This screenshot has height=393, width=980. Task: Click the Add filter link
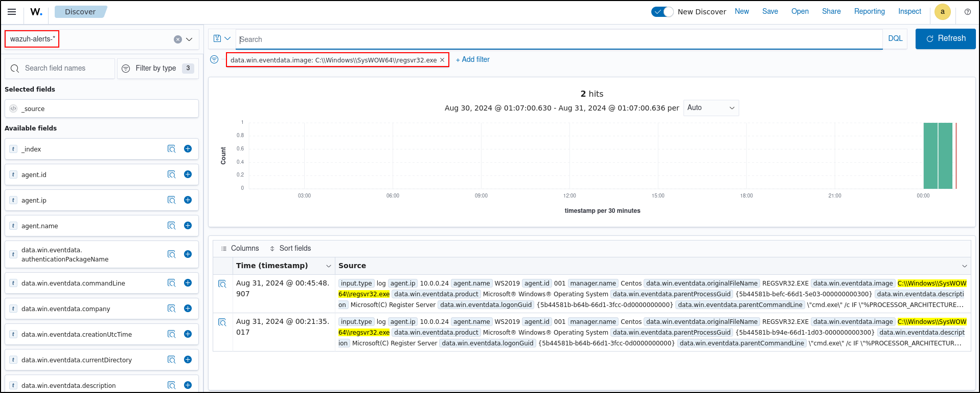point(472,59)
